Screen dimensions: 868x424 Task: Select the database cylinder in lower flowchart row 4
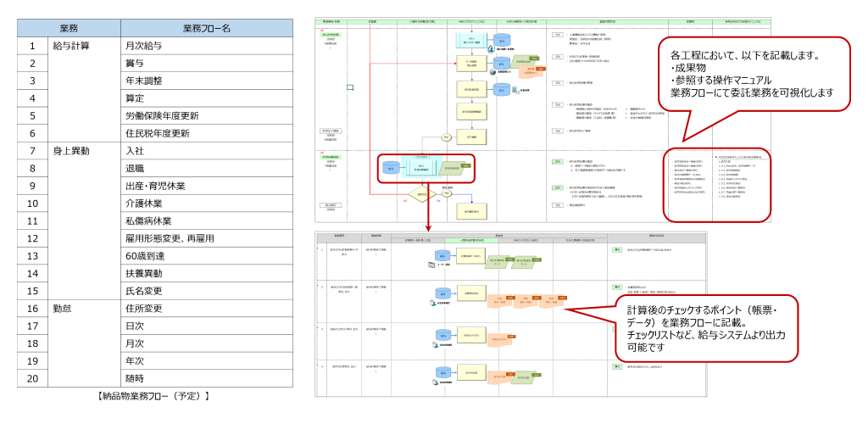[443, 371]
